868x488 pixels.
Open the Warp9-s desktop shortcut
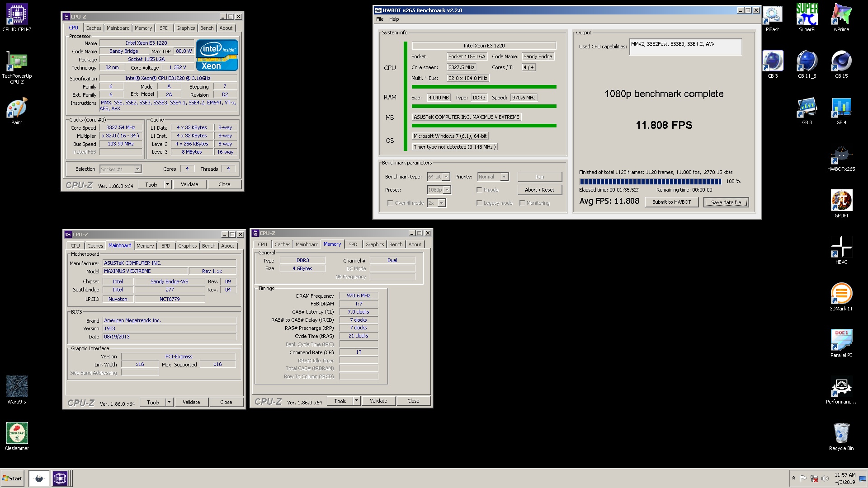(17, 390)
